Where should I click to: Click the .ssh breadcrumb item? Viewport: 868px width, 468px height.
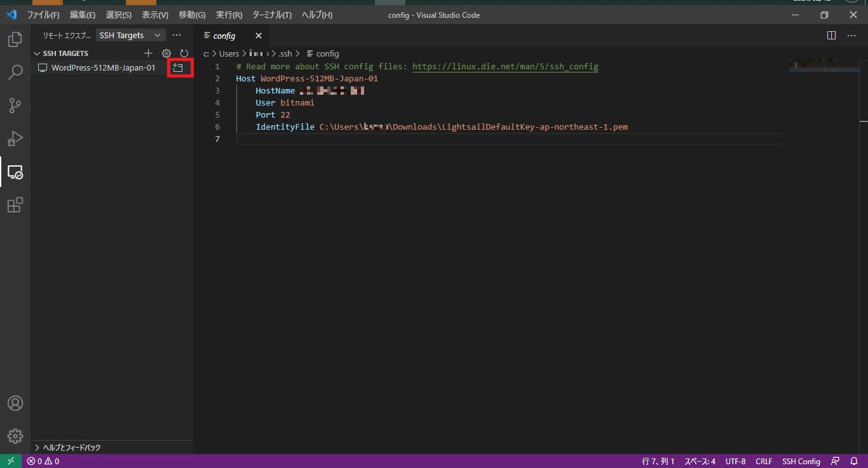285,53
